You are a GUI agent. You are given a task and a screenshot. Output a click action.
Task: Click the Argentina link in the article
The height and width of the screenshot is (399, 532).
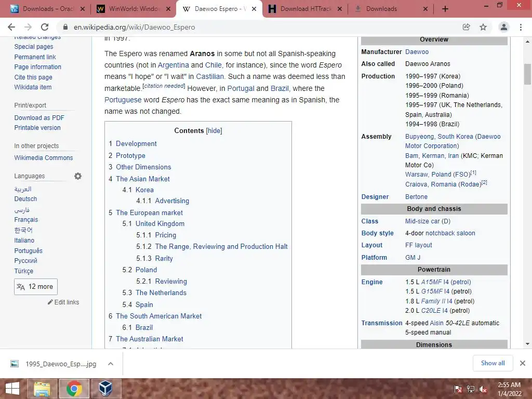pyautogui.click(x=173, y=65)
